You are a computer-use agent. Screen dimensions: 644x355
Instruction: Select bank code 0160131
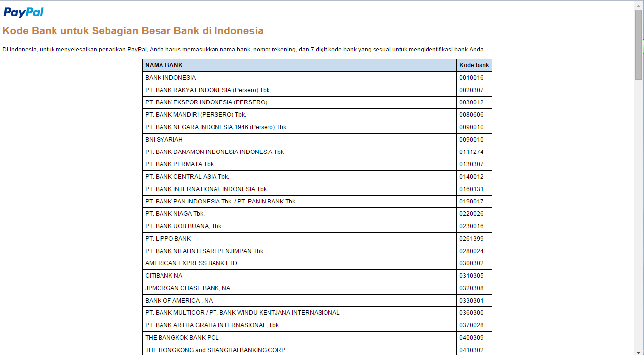click(471, 189)
